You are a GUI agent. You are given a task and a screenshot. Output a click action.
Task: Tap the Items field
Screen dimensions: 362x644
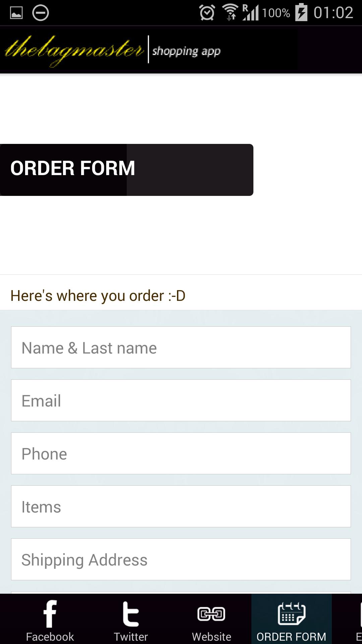pyautogui.click(x=181, y=506)
